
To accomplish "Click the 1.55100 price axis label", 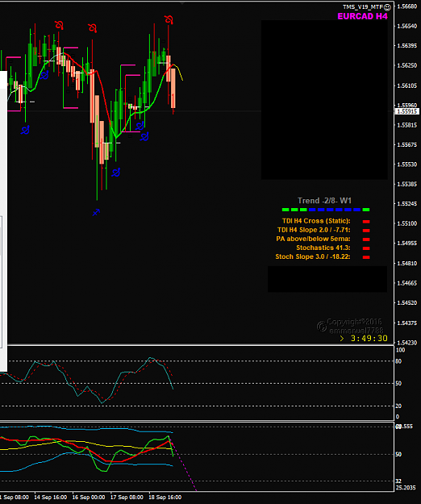I will 406,223.
